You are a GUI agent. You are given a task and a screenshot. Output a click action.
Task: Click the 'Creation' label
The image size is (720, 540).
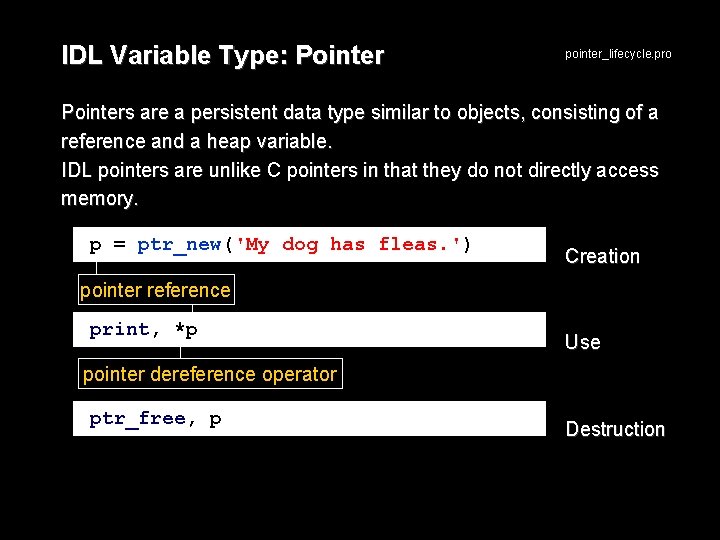pos(602,256)
